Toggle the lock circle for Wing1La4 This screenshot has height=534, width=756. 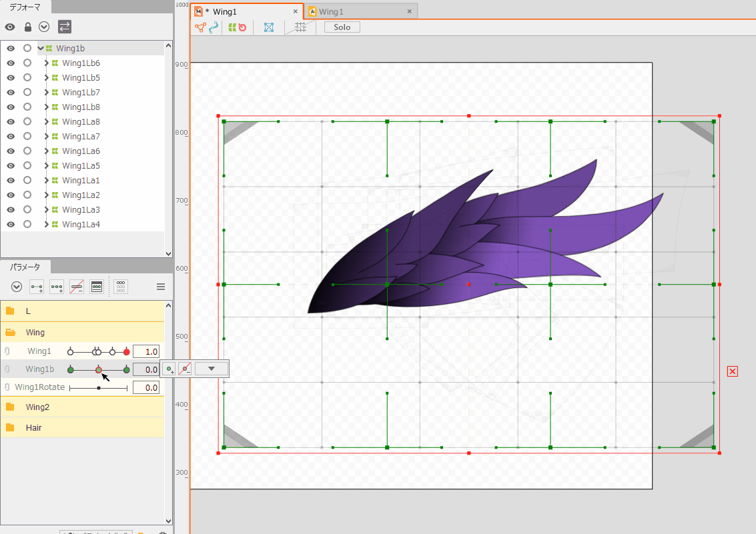(27, 225)
